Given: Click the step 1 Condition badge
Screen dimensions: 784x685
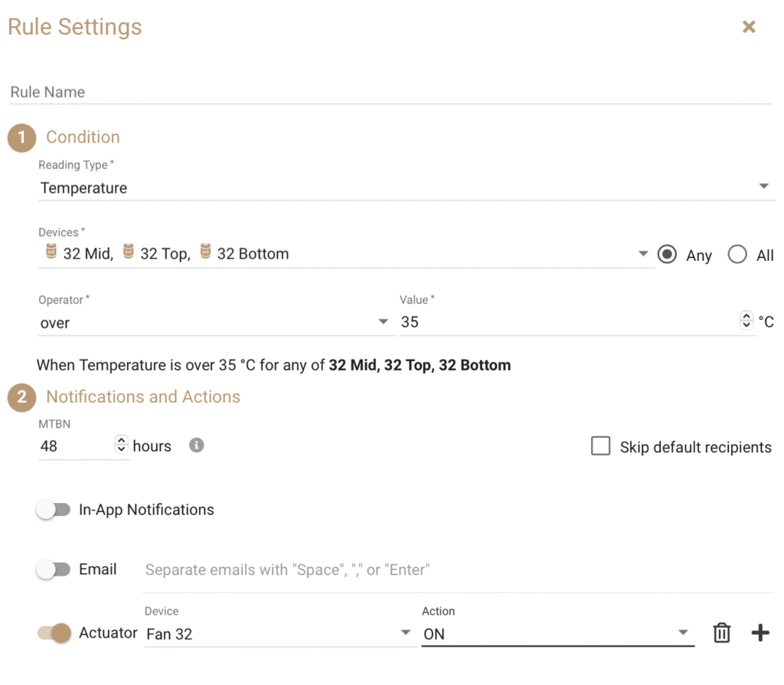Looking at the screenshot, I should click(x=21, y=138).
